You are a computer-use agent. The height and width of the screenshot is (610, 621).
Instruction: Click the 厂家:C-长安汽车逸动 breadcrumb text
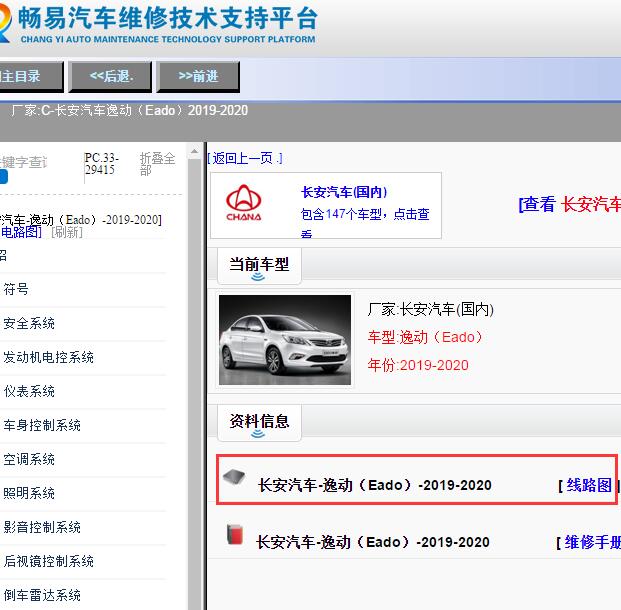pos(130,110)
